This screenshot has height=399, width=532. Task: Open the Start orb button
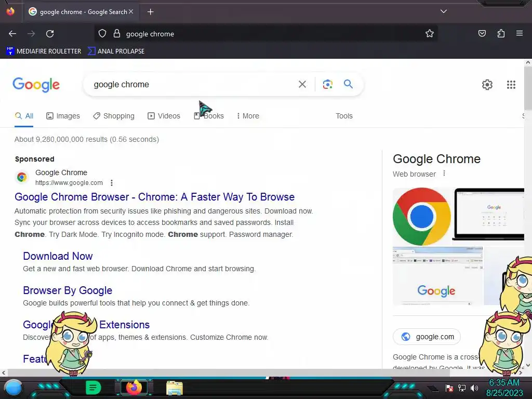point(13,388)
